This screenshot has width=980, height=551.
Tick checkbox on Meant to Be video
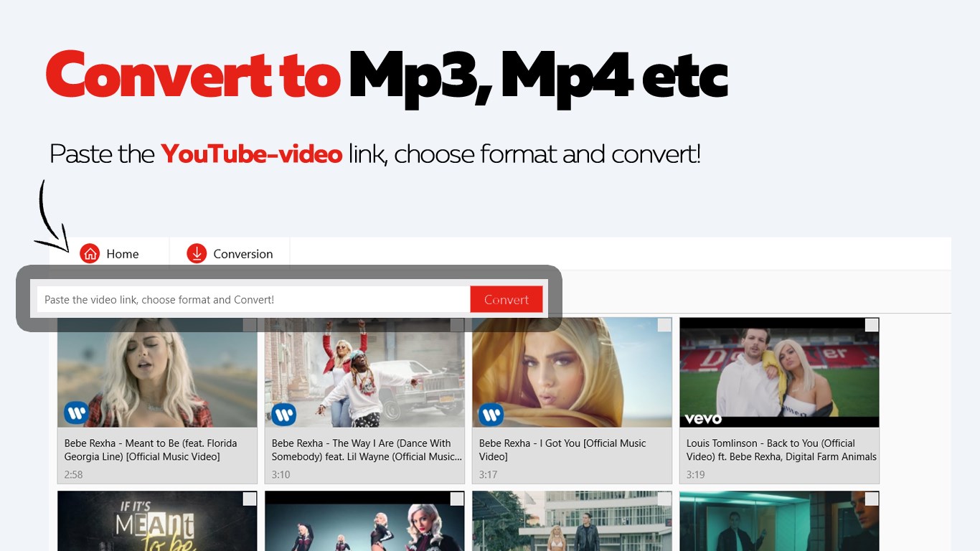(x=250, y=325)
